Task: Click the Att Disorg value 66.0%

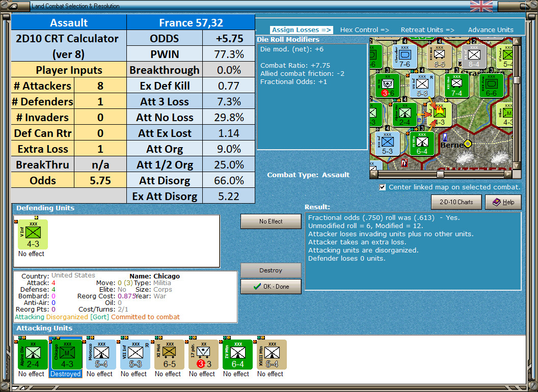Action: 229,180
